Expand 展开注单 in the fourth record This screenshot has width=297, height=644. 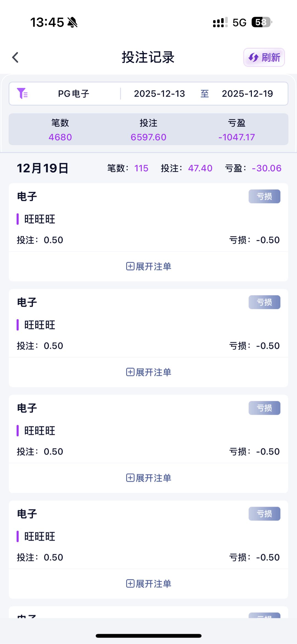click(148, 584)
